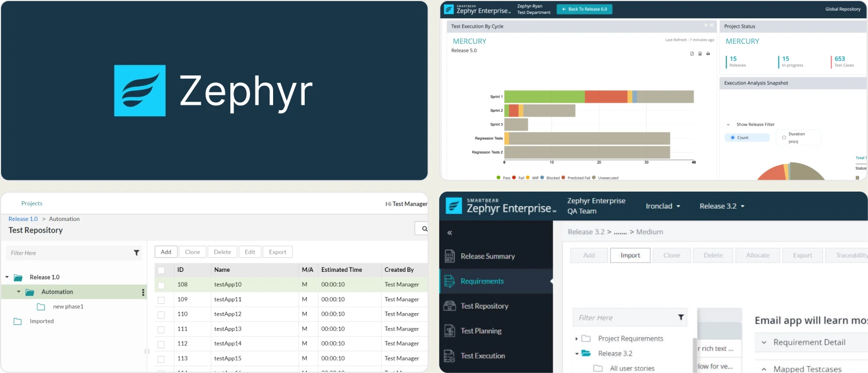The width and height of the screenshot is (868, 373).
Task: Click the new phase1 folder icon
Action: [41, 307]
